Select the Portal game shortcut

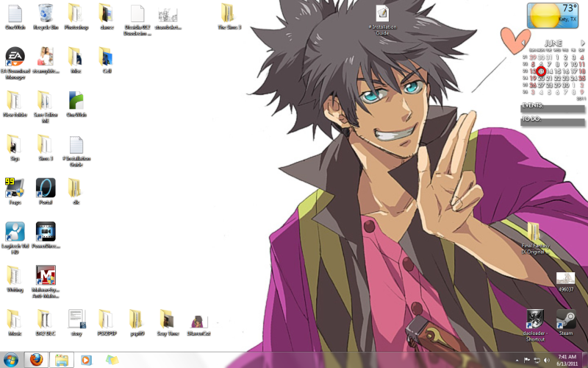[x=46, y=188]
